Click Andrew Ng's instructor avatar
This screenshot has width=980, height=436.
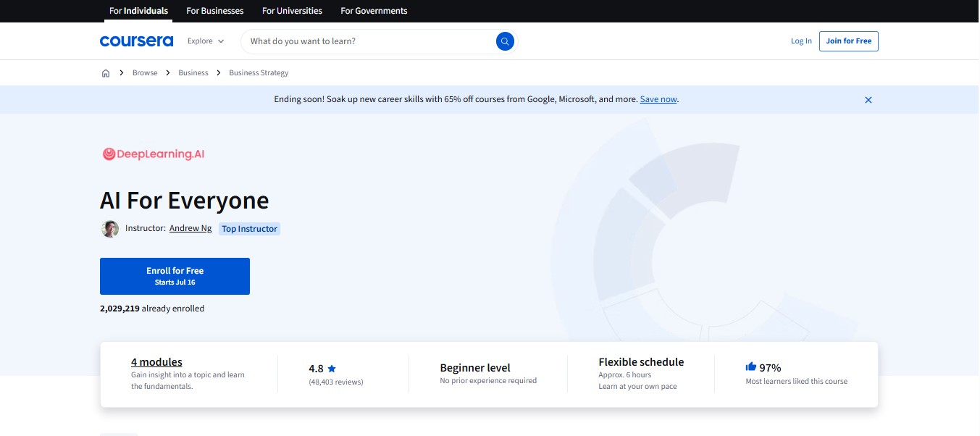(x=110, y=229)
